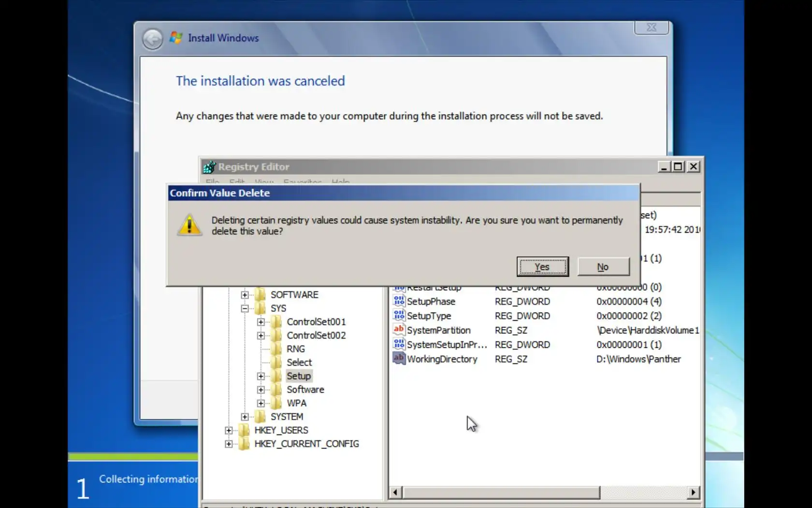
Task: Select the SetupType value name
Action: coord(429,316)
